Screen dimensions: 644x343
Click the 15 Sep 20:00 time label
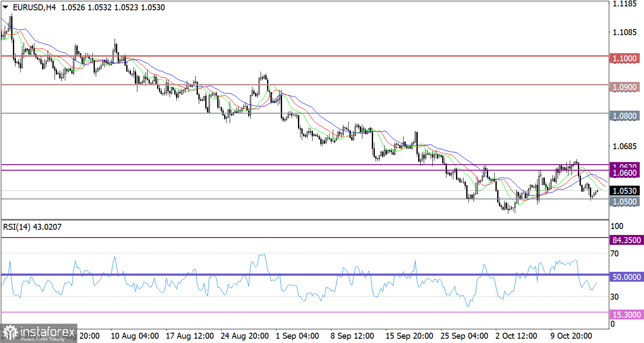pos(409,335)
